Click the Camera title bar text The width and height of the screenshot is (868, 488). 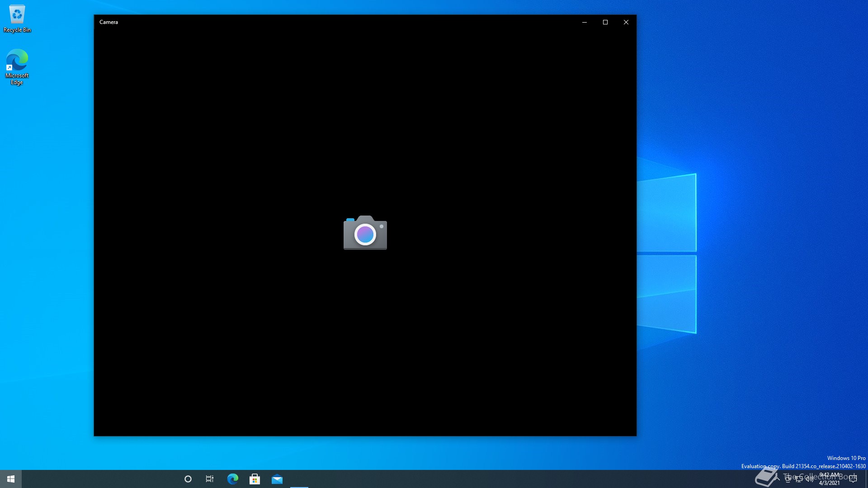[x=108, y=22]
